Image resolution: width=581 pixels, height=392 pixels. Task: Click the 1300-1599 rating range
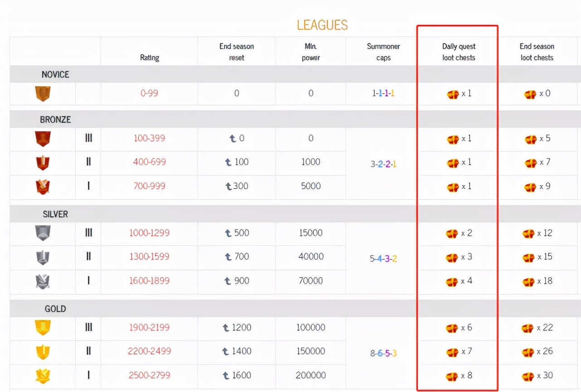(150, 256)
